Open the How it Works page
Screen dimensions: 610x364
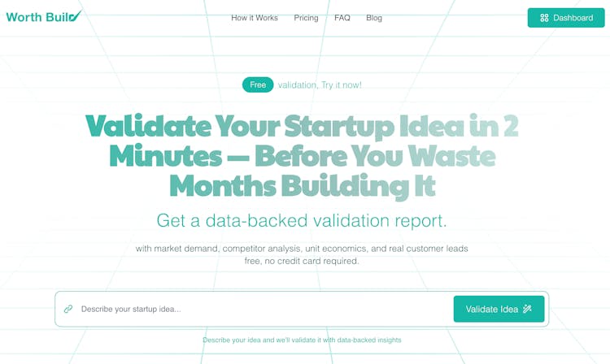255,18
